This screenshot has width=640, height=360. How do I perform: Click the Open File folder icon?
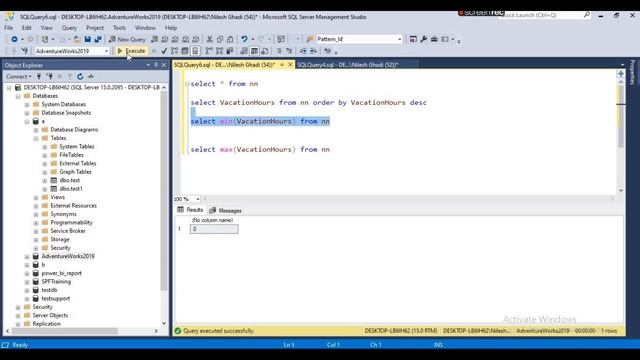[x=77, y=39]
